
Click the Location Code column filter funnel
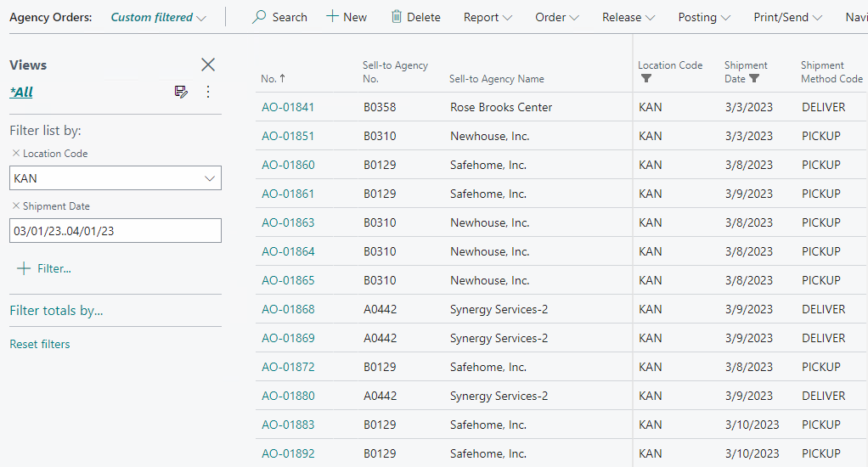click(x=646, y=79)
